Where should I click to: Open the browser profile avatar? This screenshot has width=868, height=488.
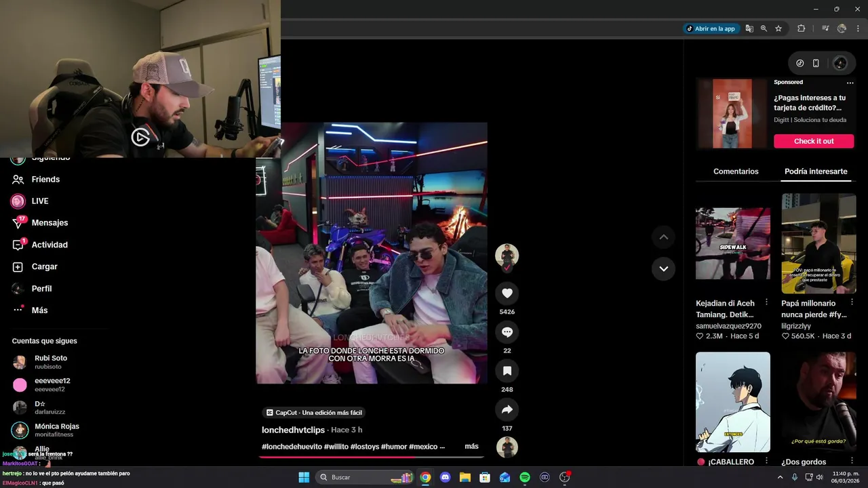(x=842, y=28)
